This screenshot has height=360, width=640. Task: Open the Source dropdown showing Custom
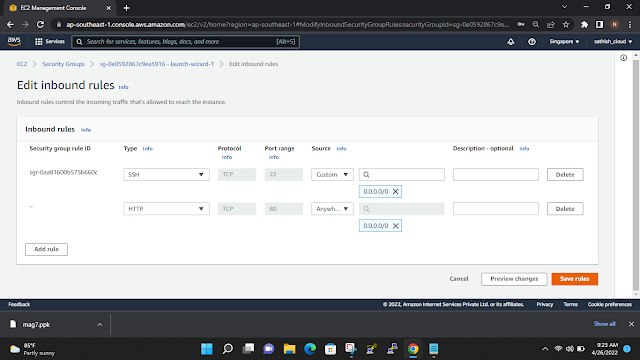(332, 174)
